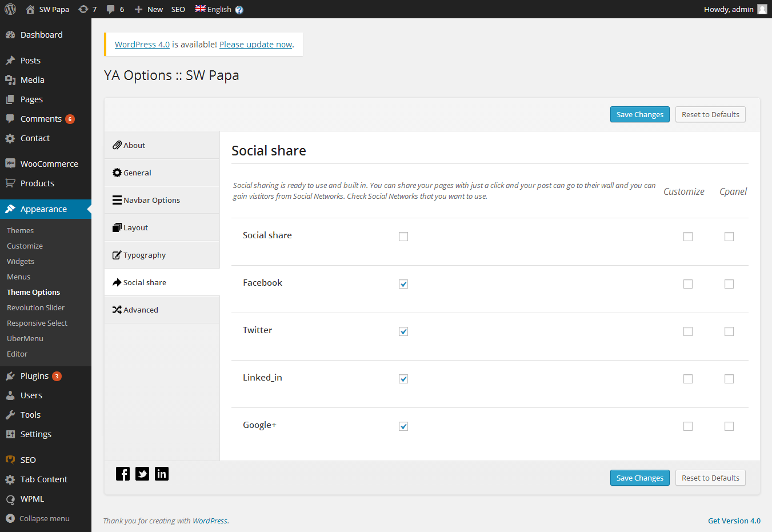Screen dimensions: 772x532
Task: Click the Users person icon
Action: click(x=10, y=395)
